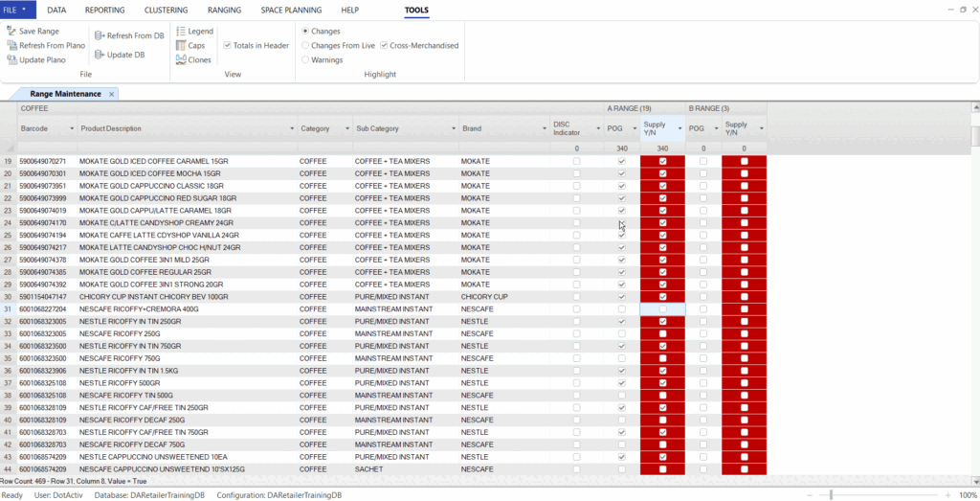
Task: Click the Caps icon
Action: coord(181,46)
